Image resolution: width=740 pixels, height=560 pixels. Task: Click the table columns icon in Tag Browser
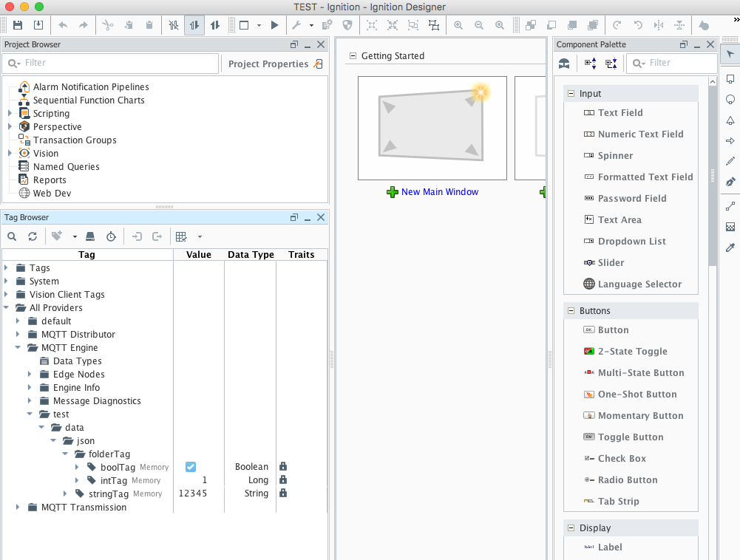coord(181,236)
